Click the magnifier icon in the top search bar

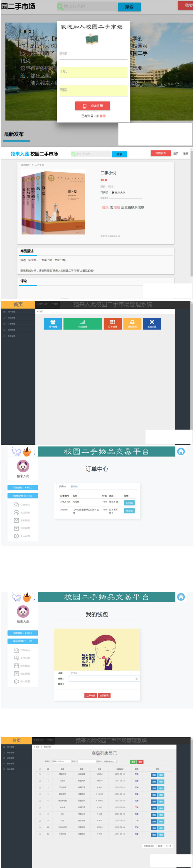point(60,6)
